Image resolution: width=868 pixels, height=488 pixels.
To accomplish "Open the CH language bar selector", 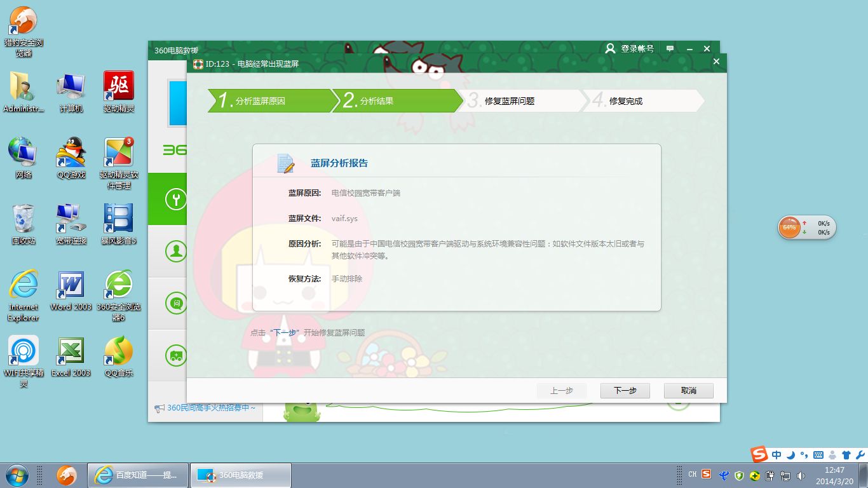I will click(692, 473).
